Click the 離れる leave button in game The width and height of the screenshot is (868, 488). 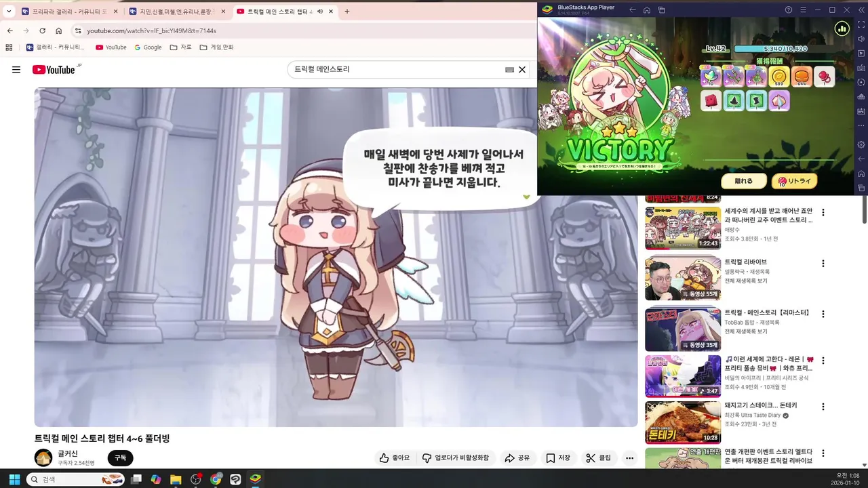click(743, 182)
